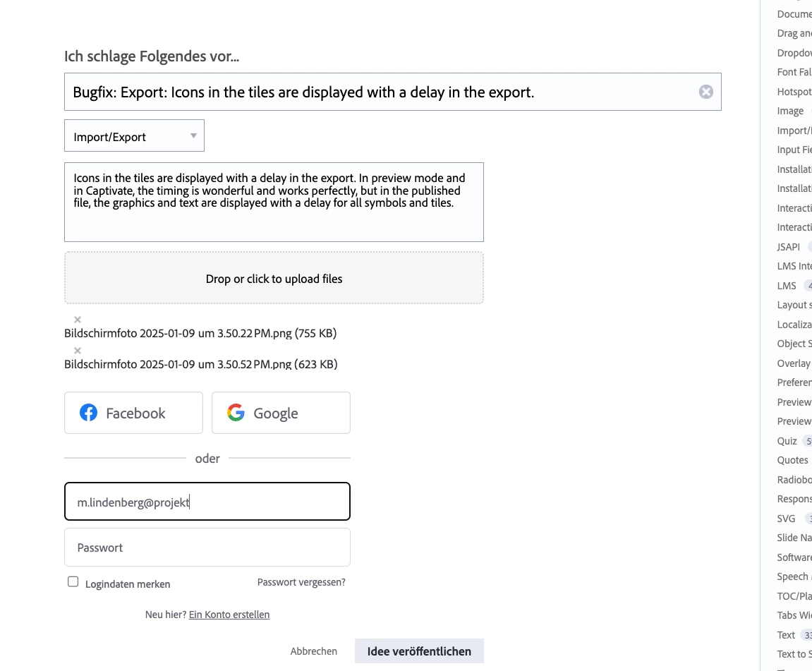Remove the 3.50.52 PM screenshot attachment
The image size is (812, 671).
(x=78, y=351)
